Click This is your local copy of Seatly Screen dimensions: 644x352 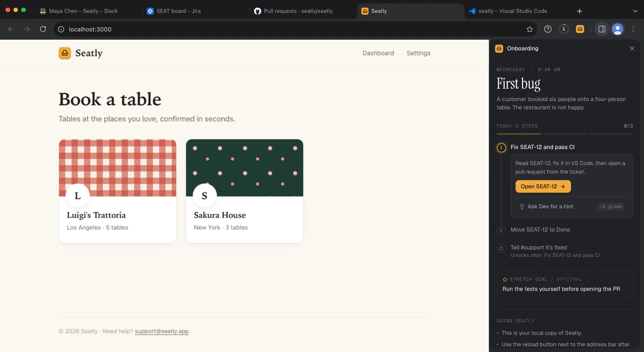click(542, 333)
